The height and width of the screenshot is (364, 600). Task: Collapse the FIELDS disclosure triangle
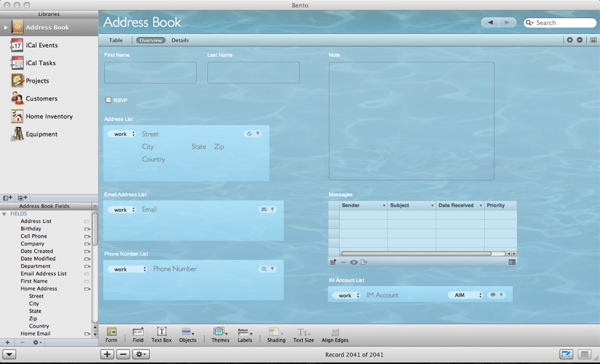tap(4, 214)
